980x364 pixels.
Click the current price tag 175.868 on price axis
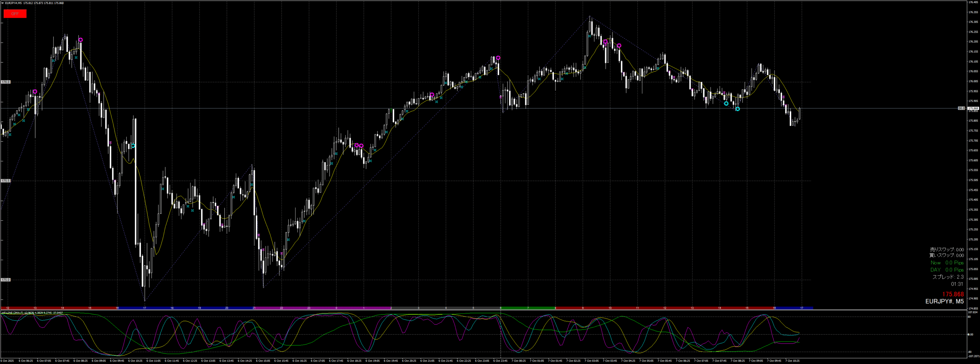tap(973, 108)
